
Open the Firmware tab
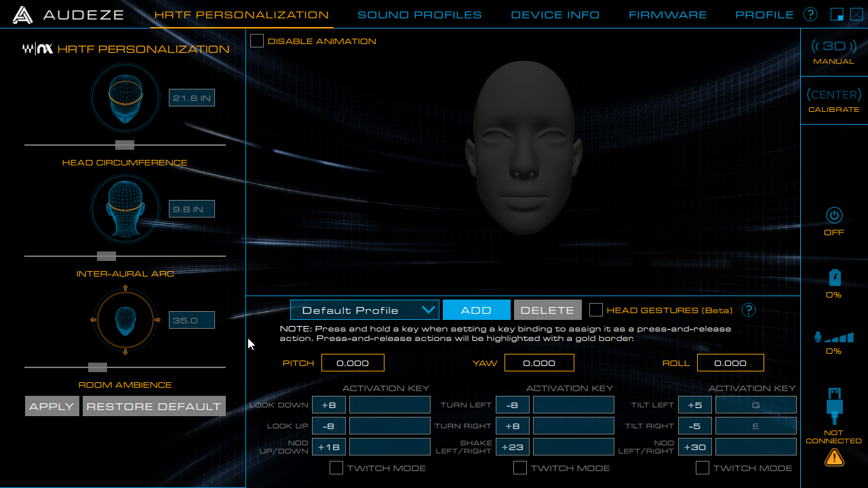[x=668, y=14]
